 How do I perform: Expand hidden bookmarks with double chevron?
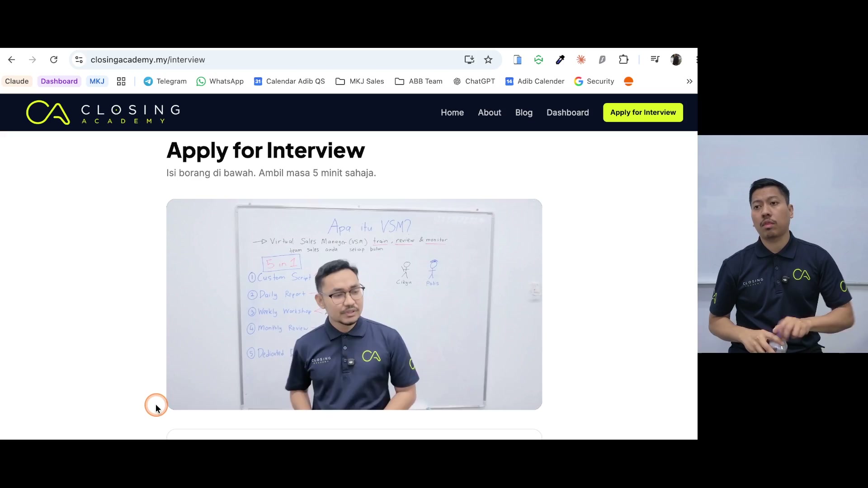pos(689,81)
